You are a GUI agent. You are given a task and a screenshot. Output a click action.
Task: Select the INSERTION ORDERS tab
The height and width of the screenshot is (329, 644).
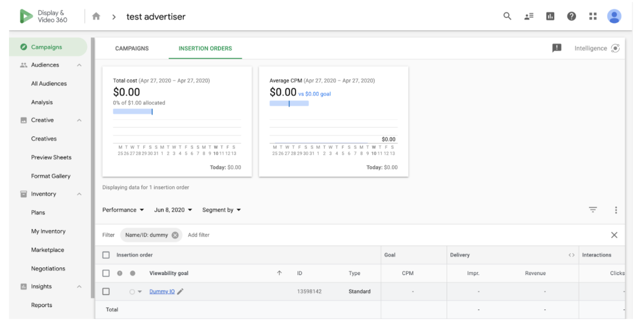(205, 48)
